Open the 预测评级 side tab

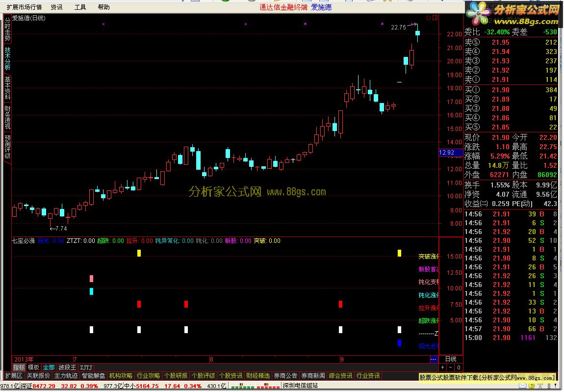click(x=7, y=147)
